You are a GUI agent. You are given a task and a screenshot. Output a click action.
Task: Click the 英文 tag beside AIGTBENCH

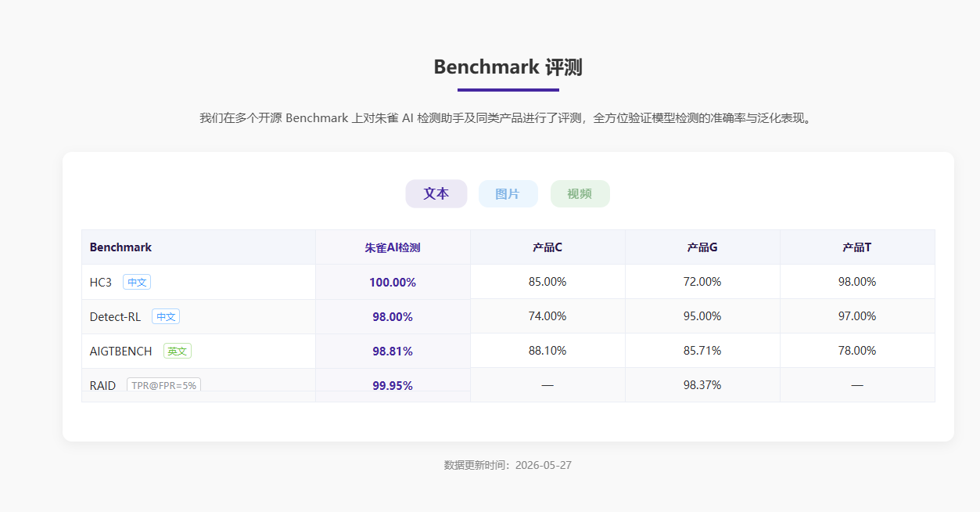(178, 352)
